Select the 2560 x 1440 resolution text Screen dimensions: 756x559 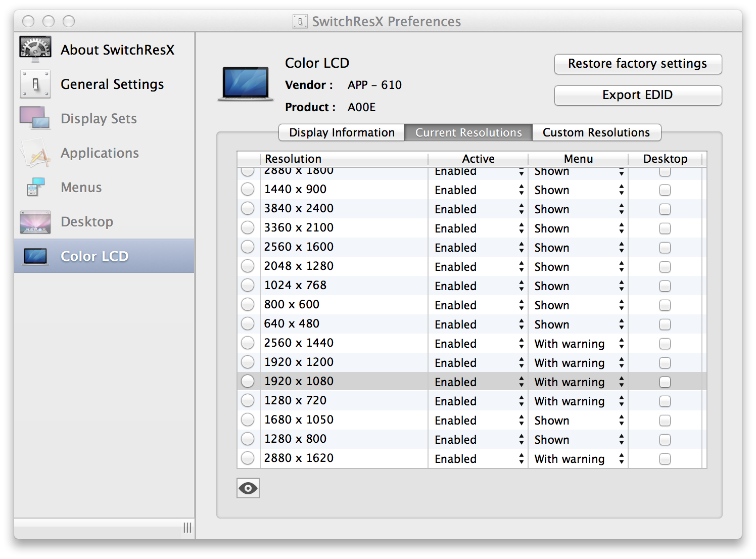coord(299,343)
